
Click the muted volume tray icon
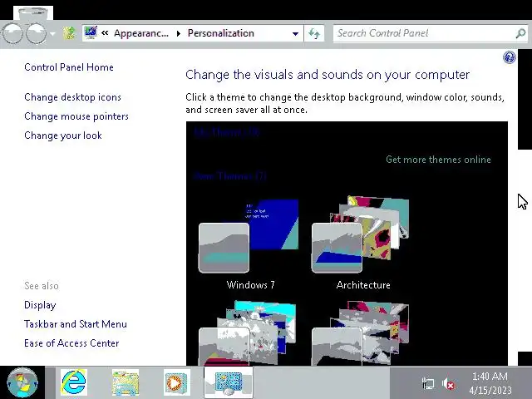pos(448,384)
